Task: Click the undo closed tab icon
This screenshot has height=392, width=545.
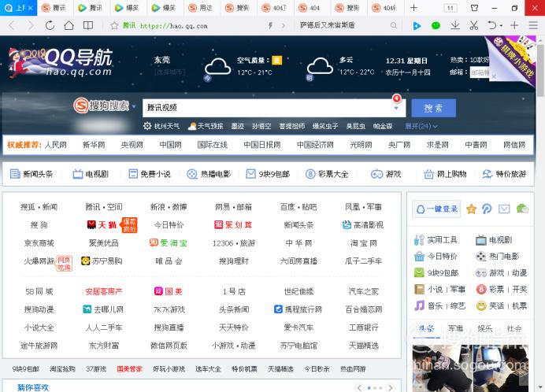Action: (x=491, y=25)
